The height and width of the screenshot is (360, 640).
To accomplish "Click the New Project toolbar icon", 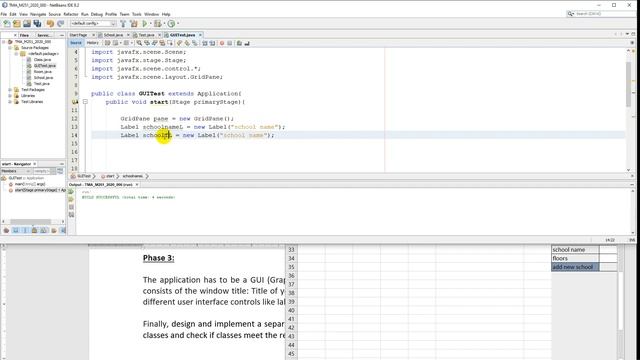I will click(x=17, y=24).
